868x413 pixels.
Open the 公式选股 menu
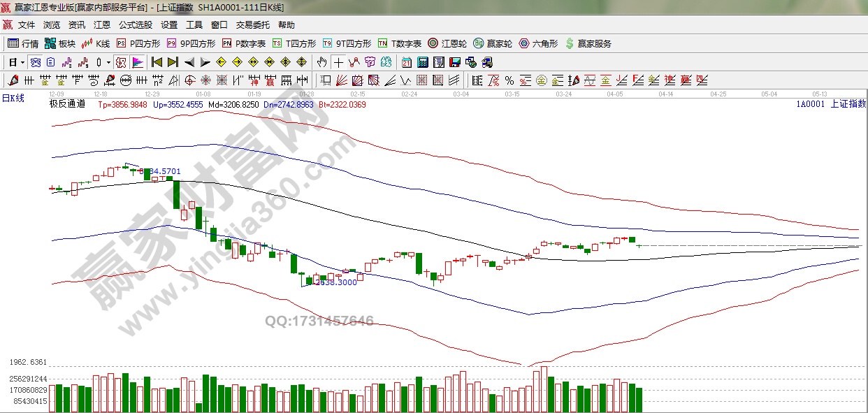135,24
